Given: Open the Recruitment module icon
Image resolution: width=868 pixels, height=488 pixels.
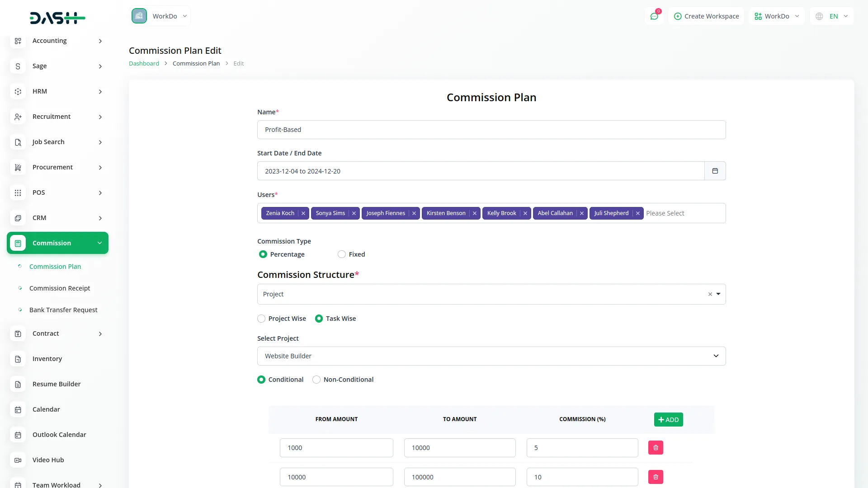Looking at the screenshot, I should (x=18, y=117).
